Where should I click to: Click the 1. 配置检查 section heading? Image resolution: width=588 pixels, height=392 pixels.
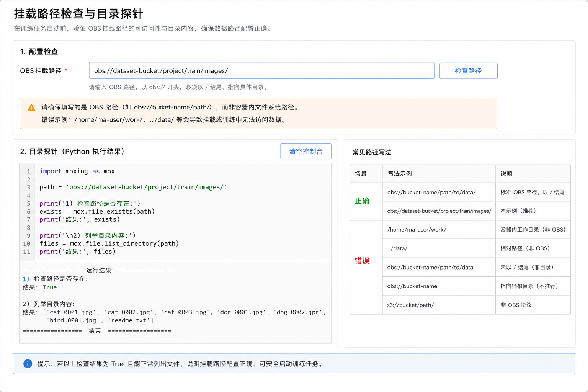39,52
